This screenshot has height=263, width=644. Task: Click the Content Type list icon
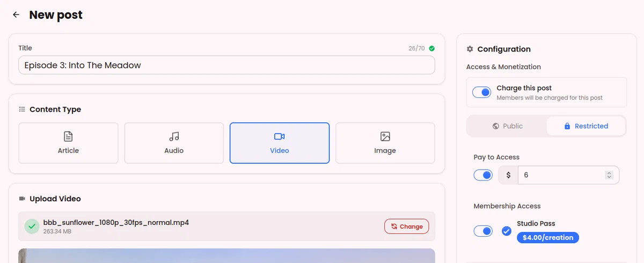click(22, 109)
